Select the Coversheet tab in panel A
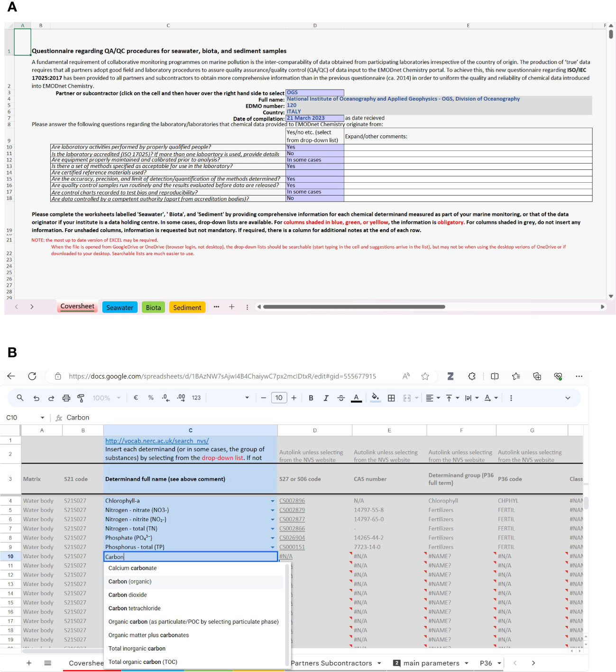 coord(77,307)
